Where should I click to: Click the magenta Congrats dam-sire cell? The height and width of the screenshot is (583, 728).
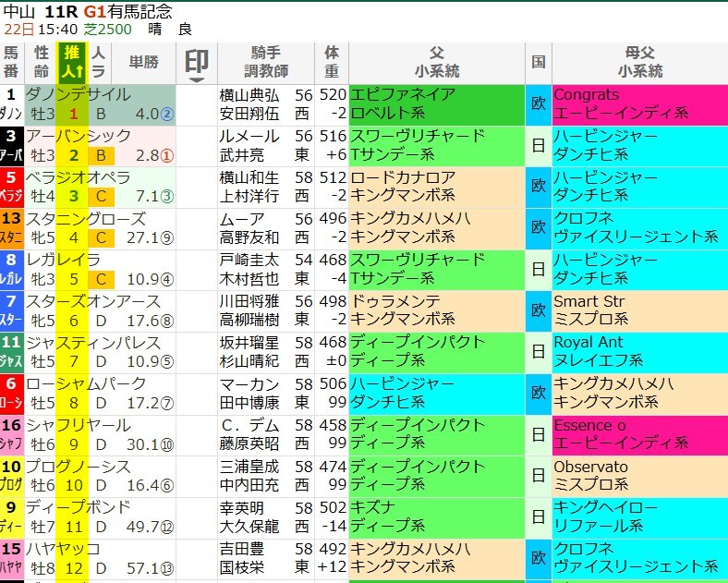click(x=587, y=94)
